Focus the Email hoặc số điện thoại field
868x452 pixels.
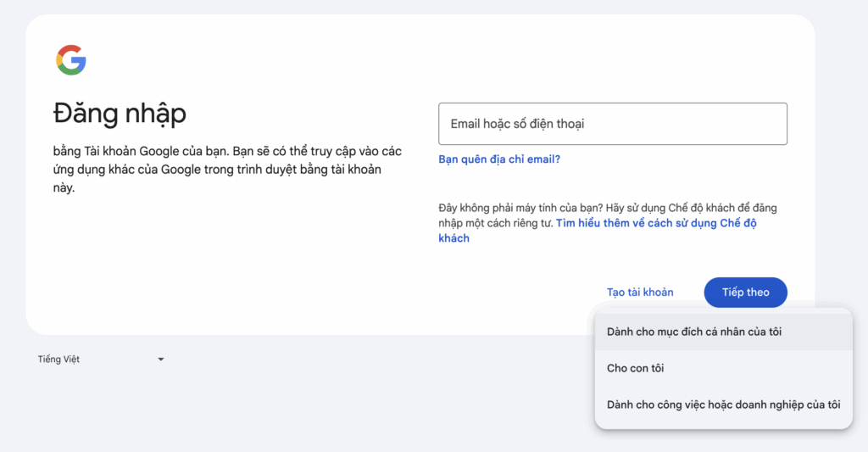pyautogui.click(x=612, y=124)
